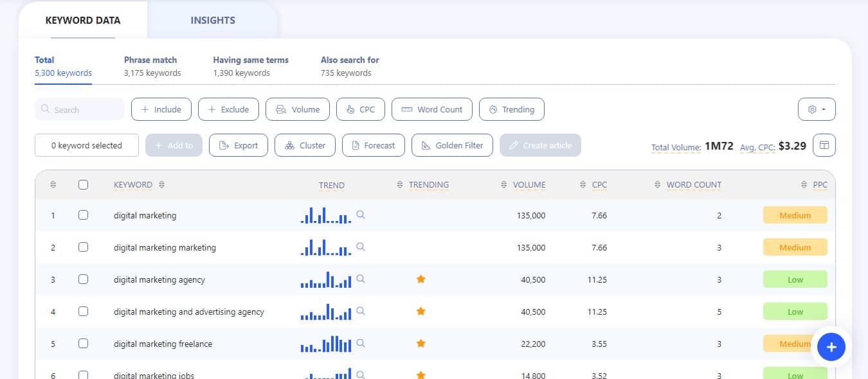Screen dimensions: 868x379
Task: Click magnifier icon beside digital marketing trend
Action: (x=361, y=215)
